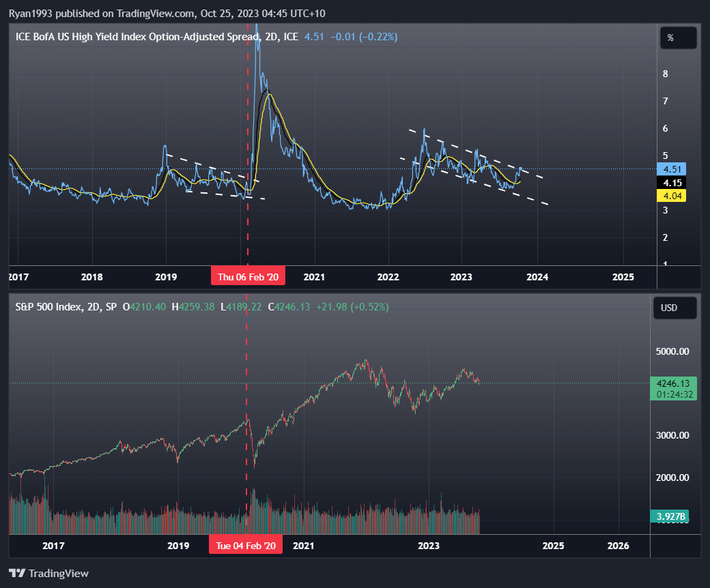This screenshot has width=710, height=588.
Task: Click the 'Thu 06 Feb '20' date marker
Action: (248, 277)
